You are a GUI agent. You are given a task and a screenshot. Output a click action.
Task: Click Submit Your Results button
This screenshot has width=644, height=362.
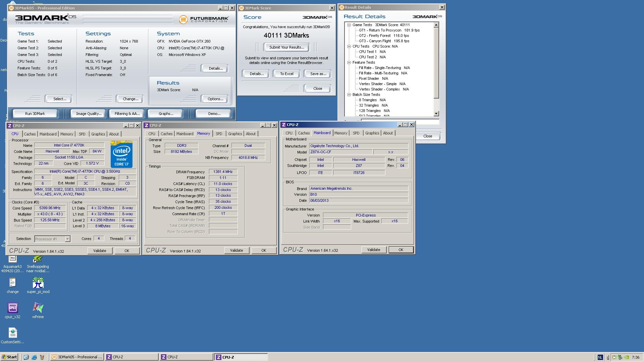pos(286,47)
